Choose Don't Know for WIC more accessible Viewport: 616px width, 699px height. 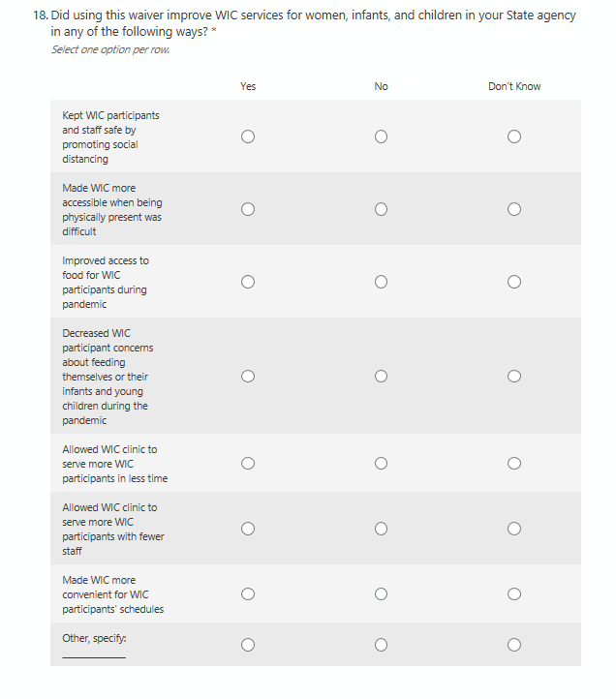[514, 209]
